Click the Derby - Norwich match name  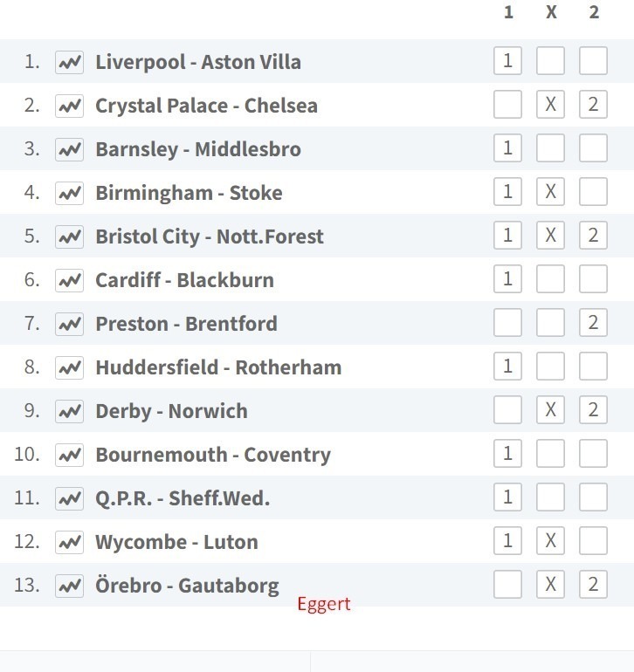coord(171,411)
